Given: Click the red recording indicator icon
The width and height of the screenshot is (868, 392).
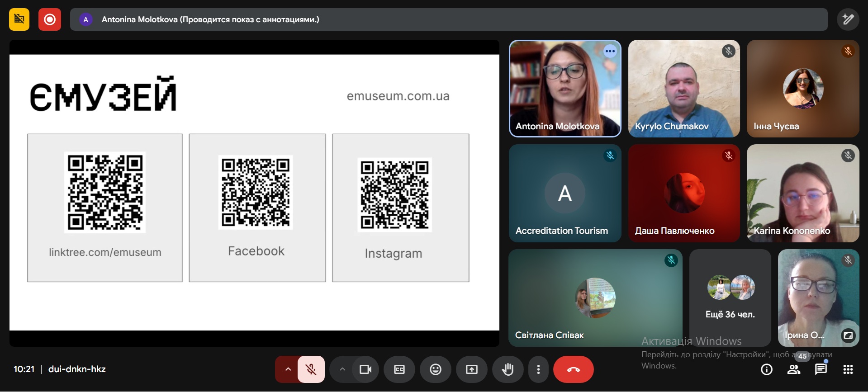Looking at the screenshot, I should 50,19.
